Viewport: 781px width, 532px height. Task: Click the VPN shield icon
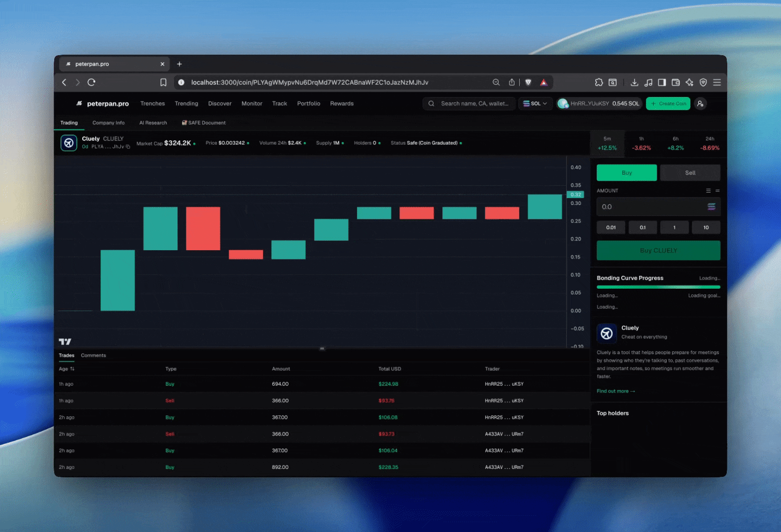[703, 82]
